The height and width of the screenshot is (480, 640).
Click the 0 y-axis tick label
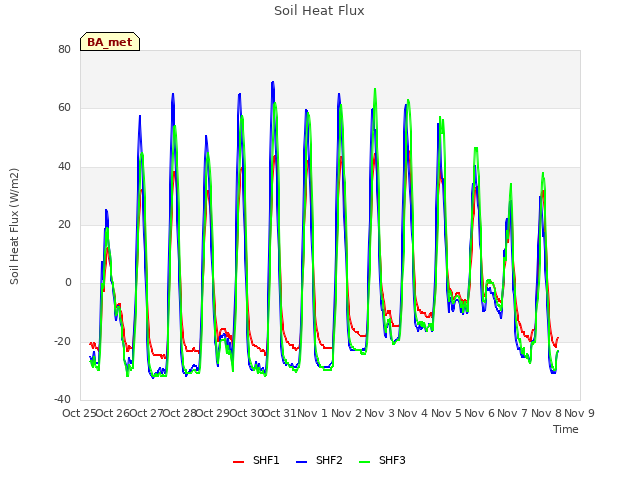pyautogui.click(x=68, y=282)
